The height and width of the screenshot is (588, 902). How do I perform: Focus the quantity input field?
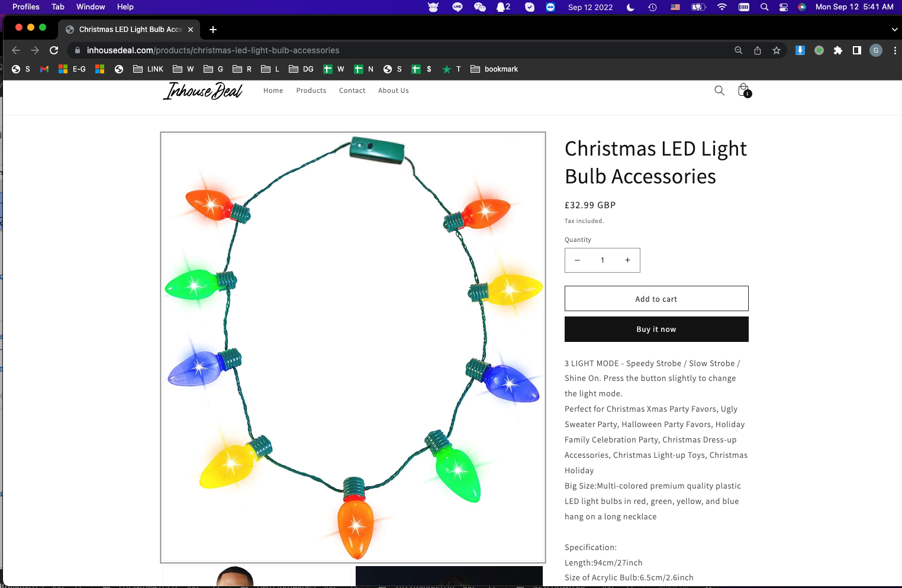603,260
